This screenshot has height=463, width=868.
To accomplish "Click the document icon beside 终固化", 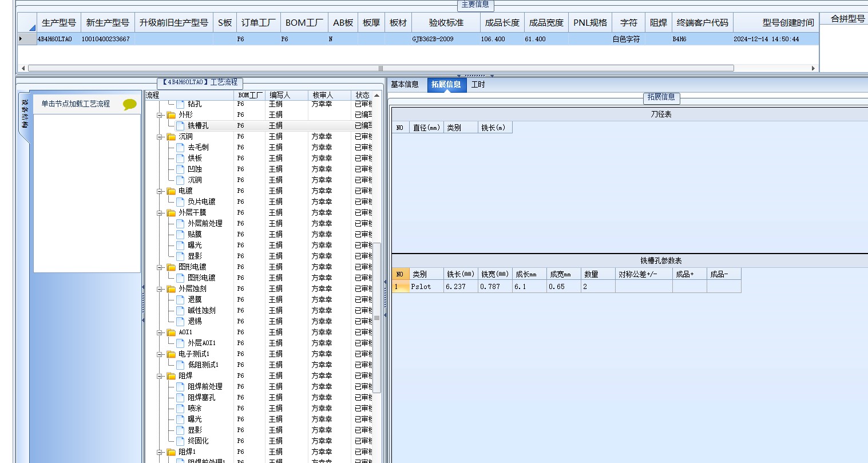I will 180,441.
